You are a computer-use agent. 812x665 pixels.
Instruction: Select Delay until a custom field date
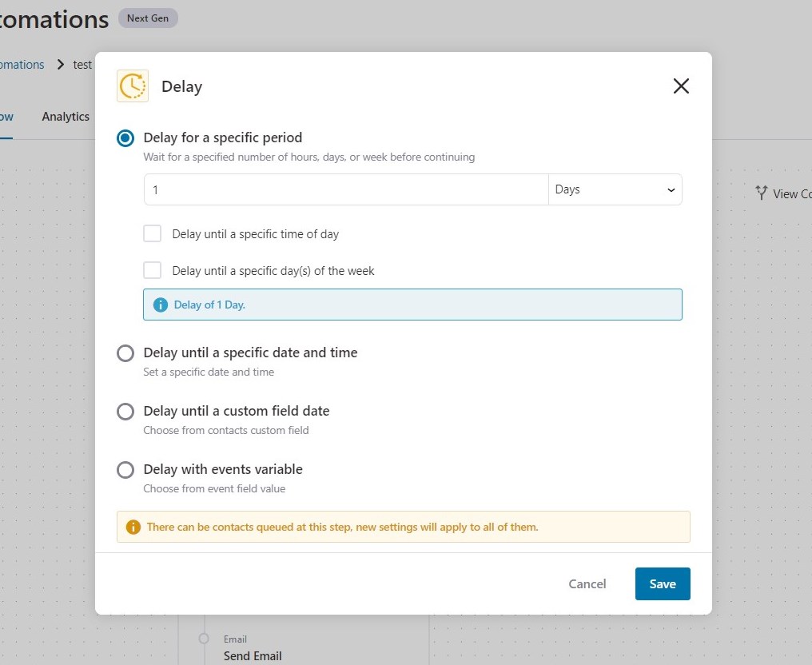click(x=125, y=412)
